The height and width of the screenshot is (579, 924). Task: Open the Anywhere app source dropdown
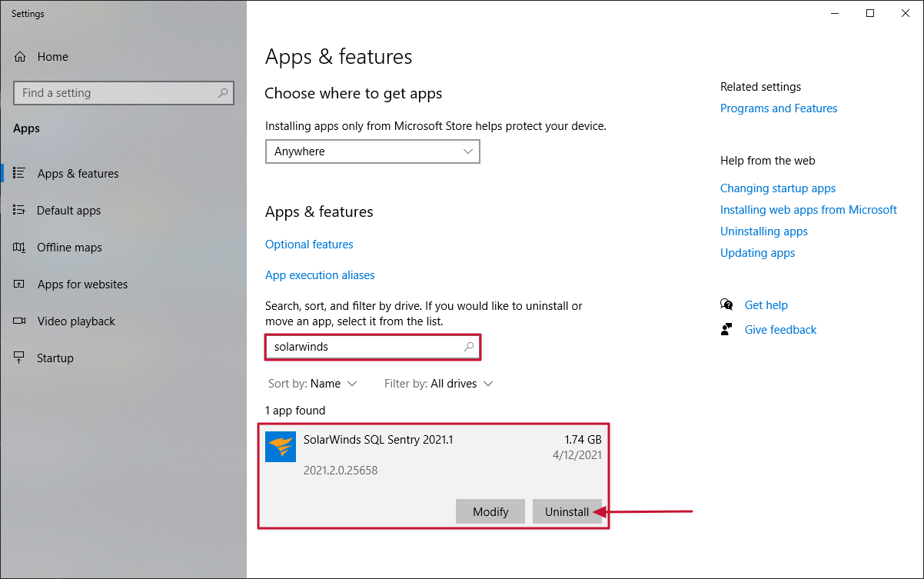tap(373, 151)
